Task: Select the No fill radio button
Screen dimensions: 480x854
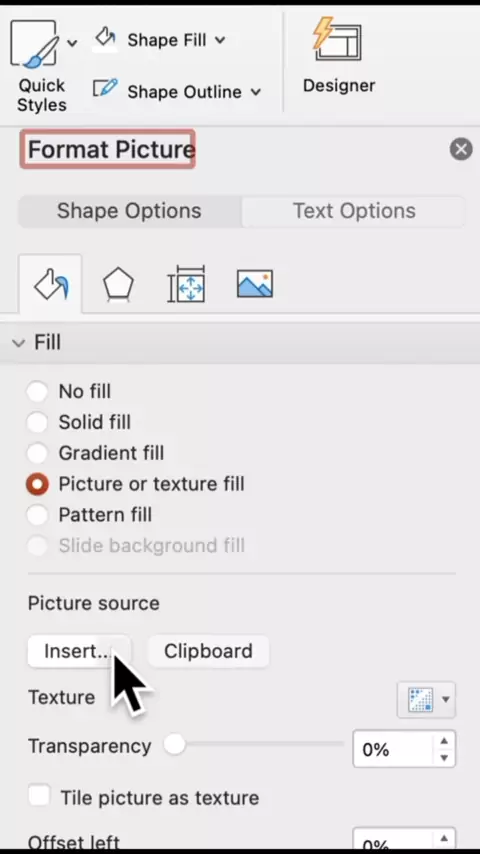Action: pyautogui.click(x=37, y=391)
